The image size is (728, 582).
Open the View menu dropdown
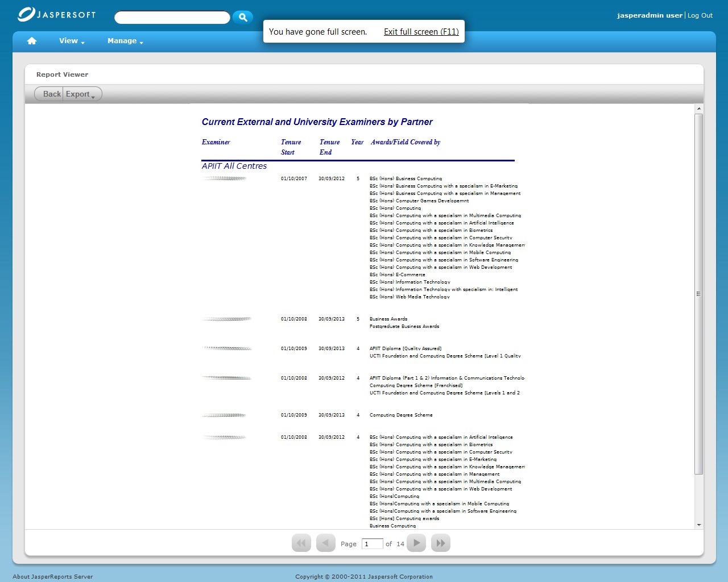(68, 40)
